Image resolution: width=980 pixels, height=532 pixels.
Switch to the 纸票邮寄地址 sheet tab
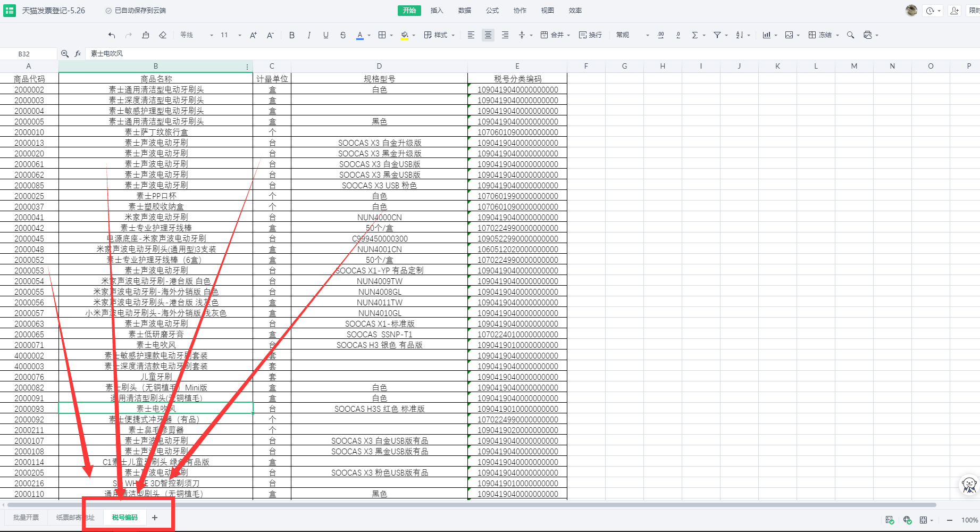coord(75,518)
